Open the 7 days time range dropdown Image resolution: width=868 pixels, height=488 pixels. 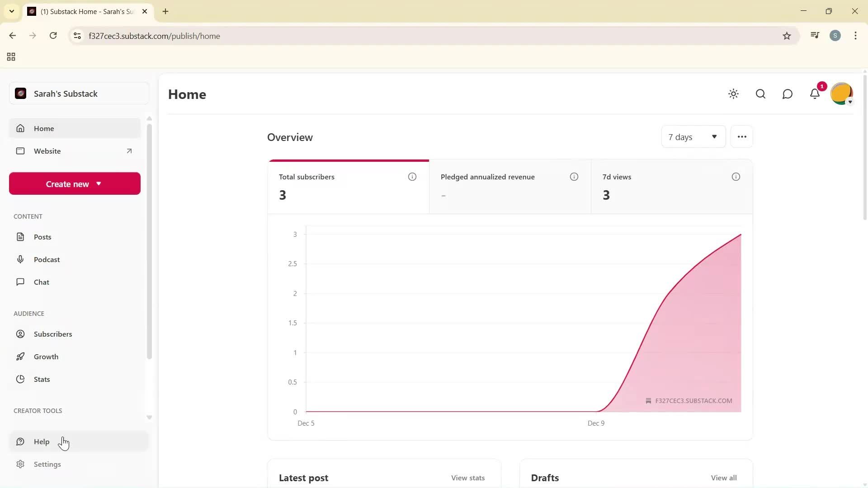(x=693, y=136)
